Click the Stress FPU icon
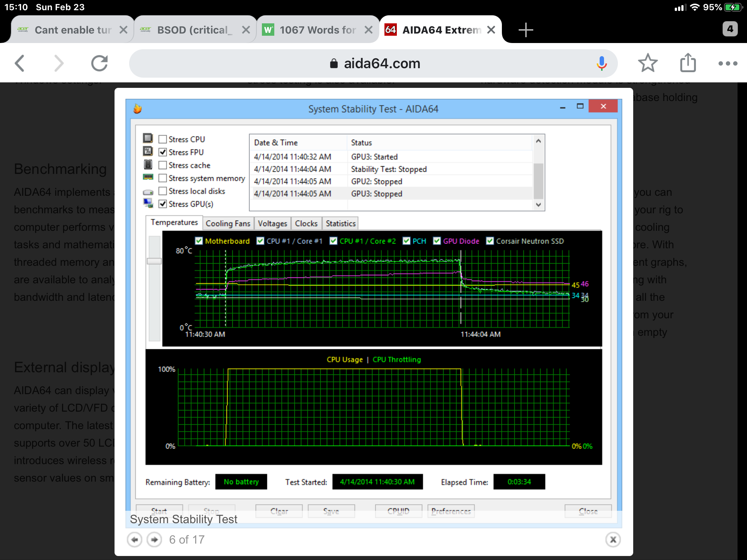 click(x=148, y=151)
